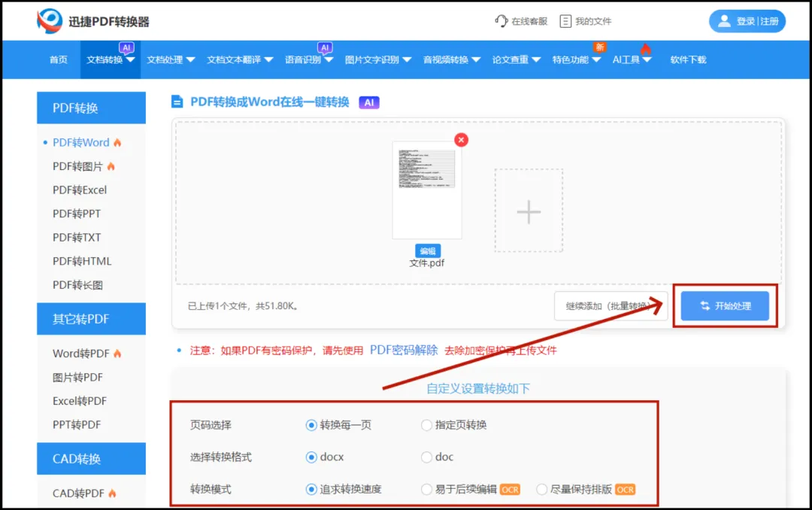
Task: Open PPT转PDF in the sidebar
Action: (77, 425)
